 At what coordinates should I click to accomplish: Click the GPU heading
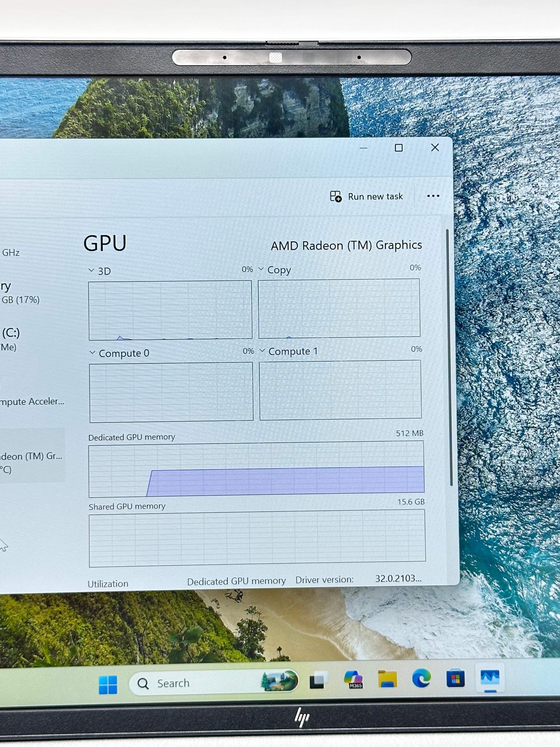coord(105,243)
